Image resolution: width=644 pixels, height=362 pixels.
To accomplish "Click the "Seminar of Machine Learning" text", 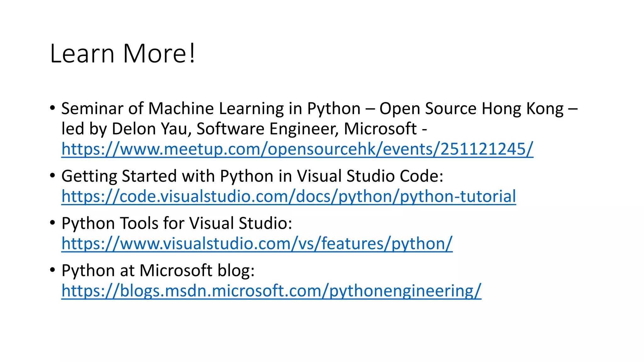I will pos(138,109).
